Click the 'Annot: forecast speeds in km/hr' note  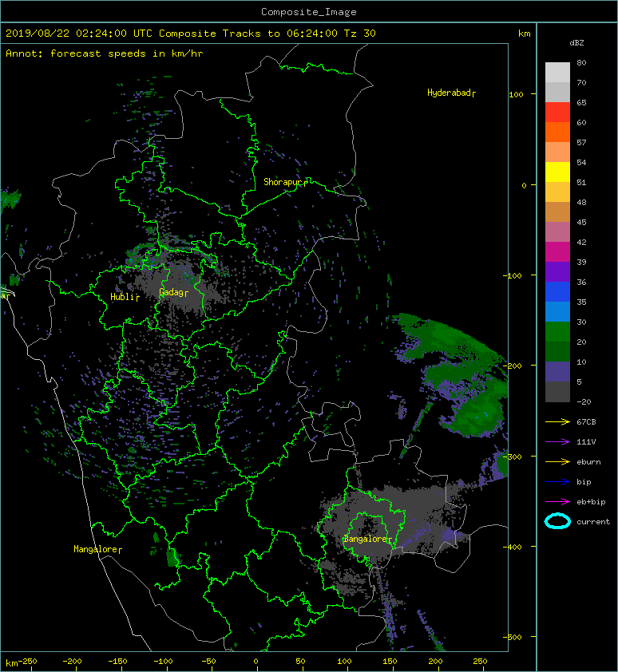(x=105, y=53)
